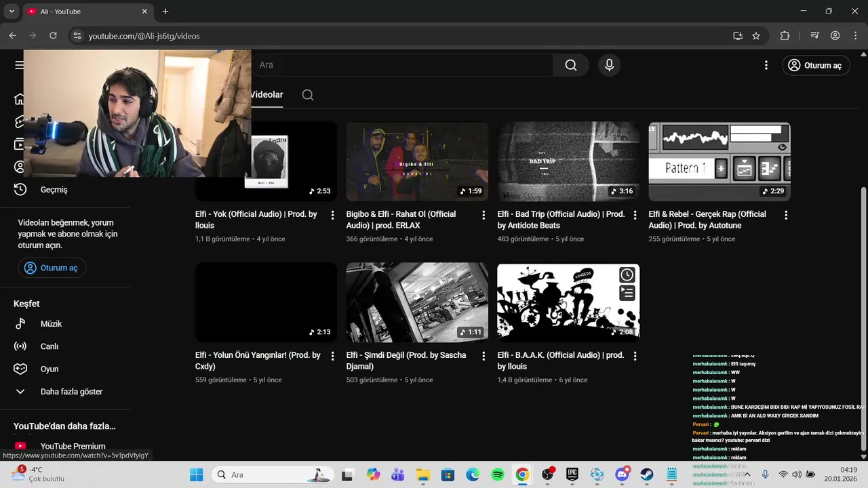868x488 pixels.
Task: Open Elfi - Yok (Official Audio) title link
Action: click(x=256, y=220)
